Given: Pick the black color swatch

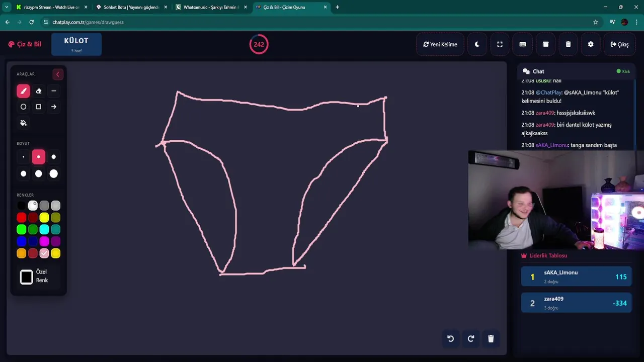Looking at the screenshot, I should pyautogui.click(x=21, y=206).
